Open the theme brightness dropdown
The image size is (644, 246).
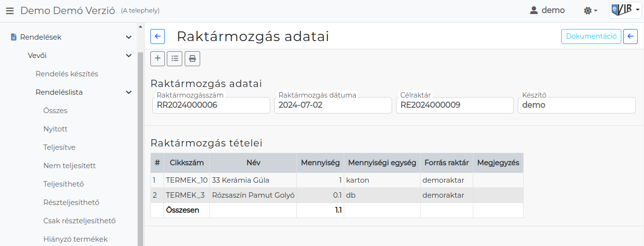[591, 10]
